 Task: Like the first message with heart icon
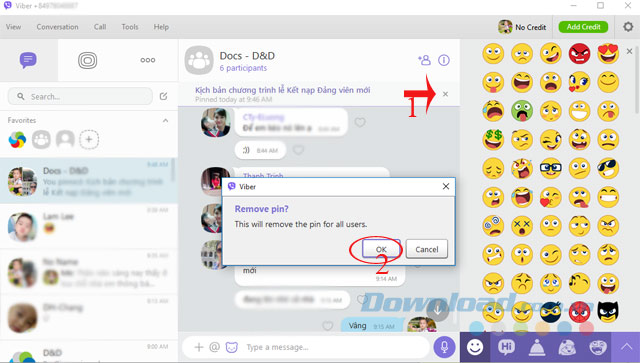click(x=360, y=122)
